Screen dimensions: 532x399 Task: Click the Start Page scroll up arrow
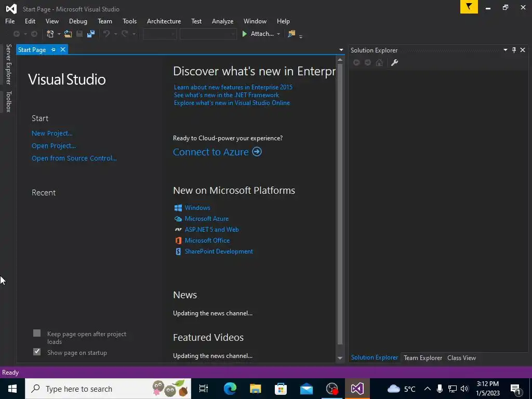point(340,60)
